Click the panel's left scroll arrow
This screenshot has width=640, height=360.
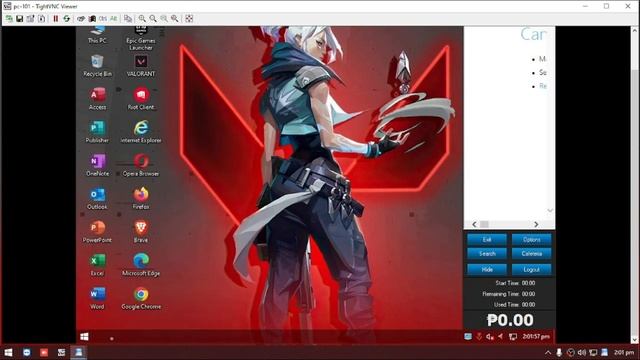tap(474, 224)
